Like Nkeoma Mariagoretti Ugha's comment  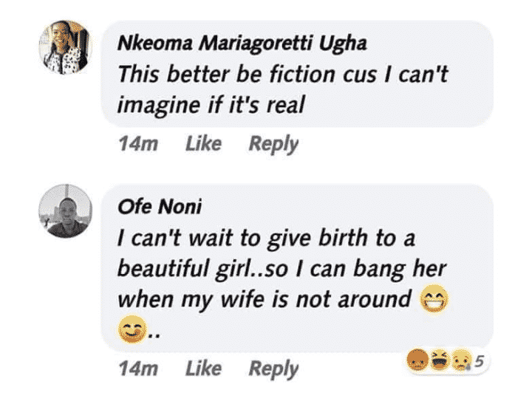203,143
